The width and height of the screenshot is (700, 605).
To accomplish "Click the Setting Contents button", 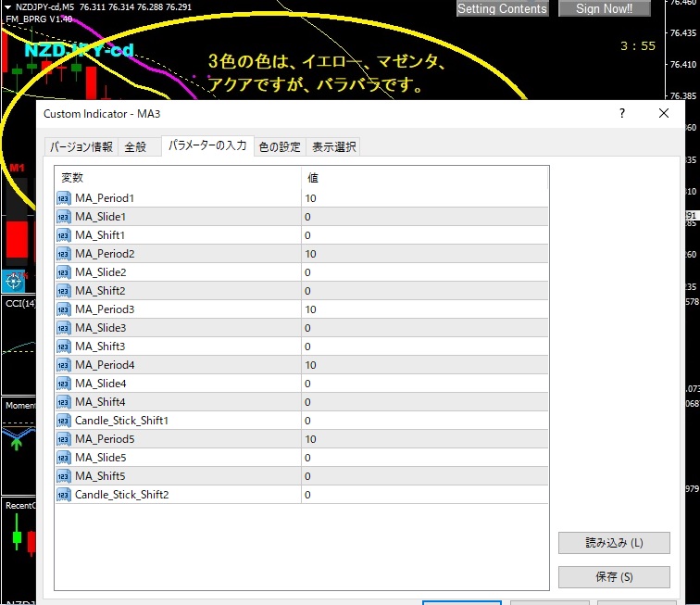I will tap(503, 8).
